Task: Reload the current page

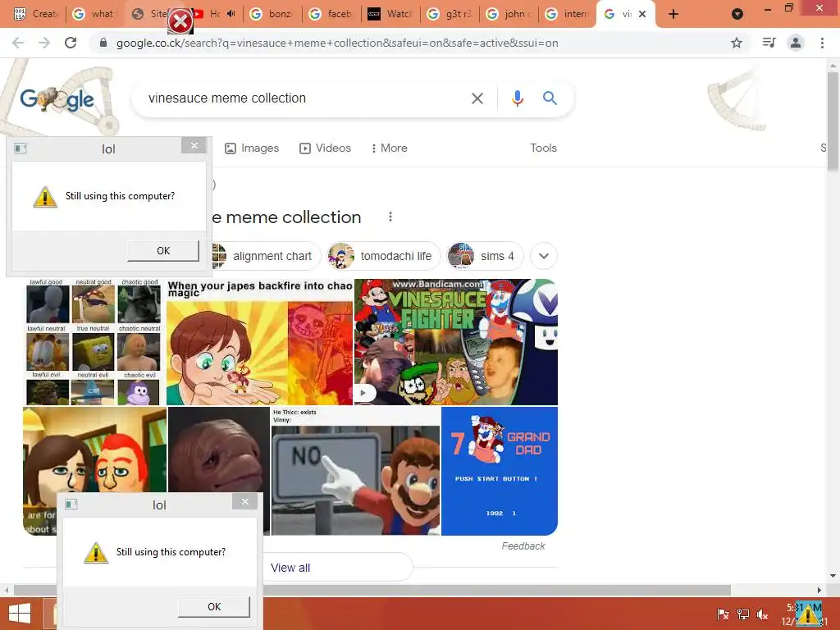Action: click(x=71, y=43)
